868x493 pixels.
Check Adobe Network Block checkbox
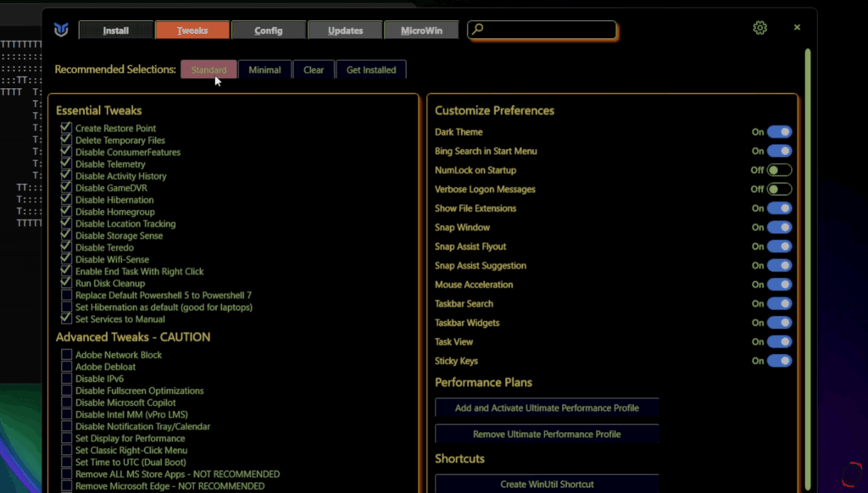[66, 355]
